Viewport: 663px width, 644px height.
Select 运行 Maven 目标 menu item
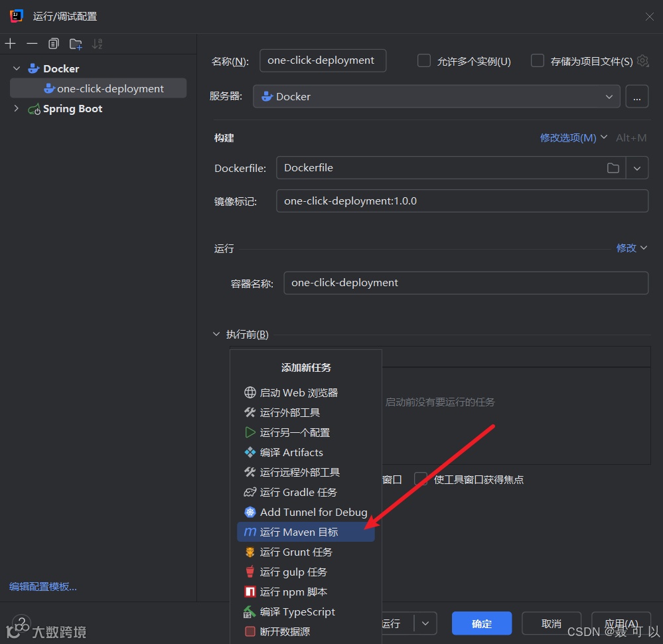(x=306, y=532)
